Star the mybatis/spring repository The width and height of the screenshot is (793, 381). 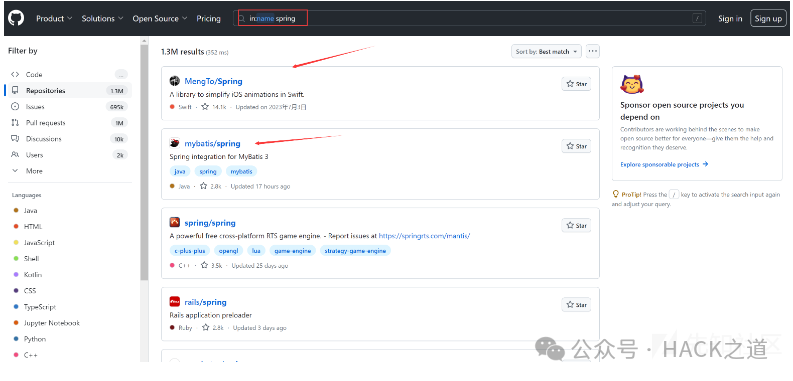(x=576, y=146)
